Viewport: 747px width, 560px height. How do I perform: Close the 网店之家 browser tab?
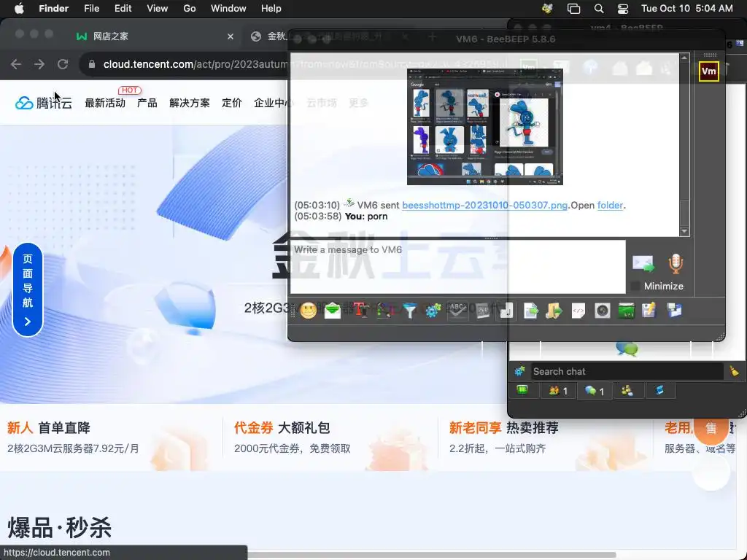(231, 36)
